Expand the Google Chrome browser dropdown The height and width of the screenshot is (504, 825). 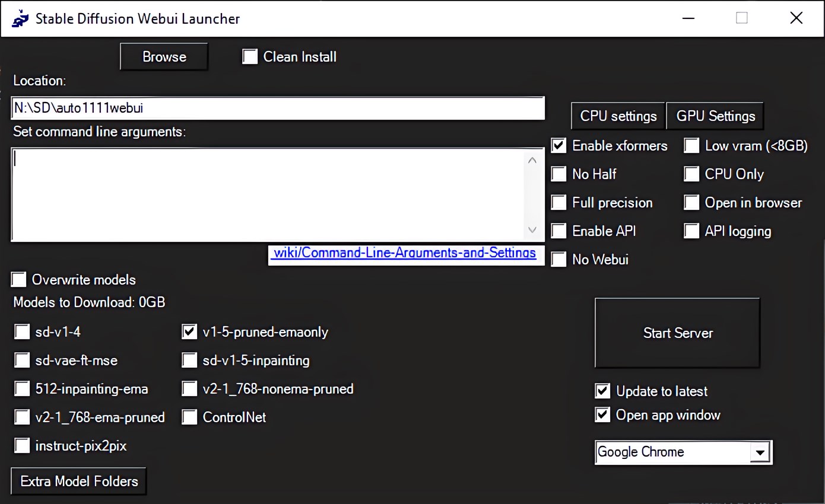[759, 452]
